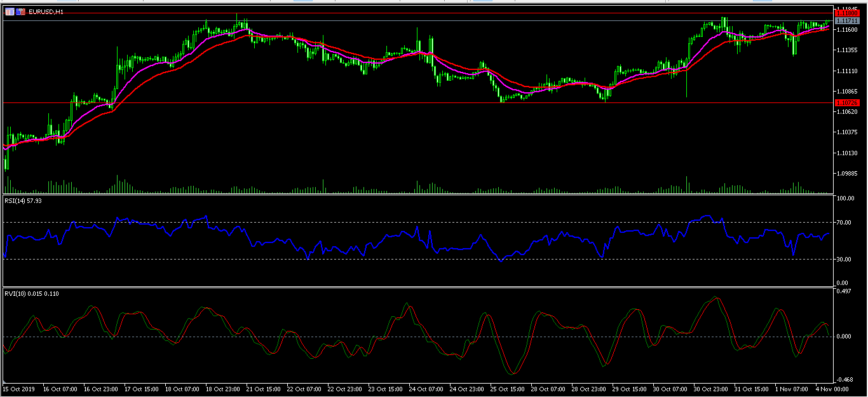Click the 1.10620 price scale value

tap(848, 112)
